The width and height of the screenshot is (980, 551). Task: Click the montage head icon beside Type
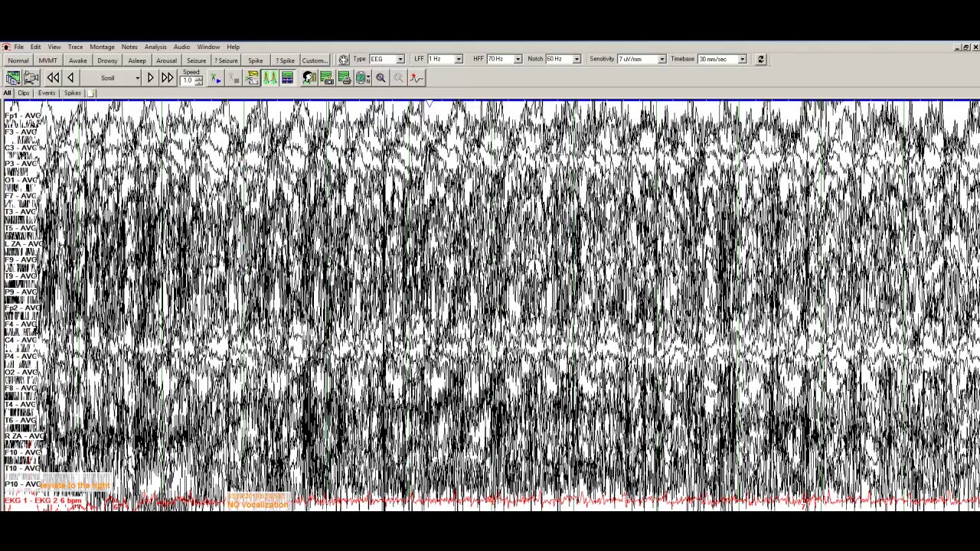point(344,60)
